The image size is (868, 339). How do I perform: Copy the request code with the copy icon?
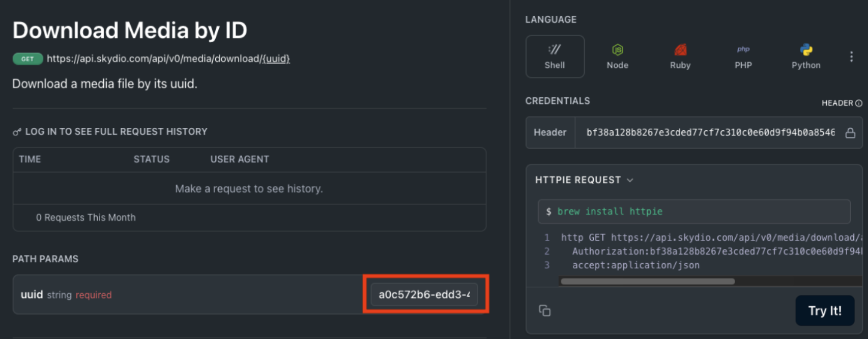point(544,310)
